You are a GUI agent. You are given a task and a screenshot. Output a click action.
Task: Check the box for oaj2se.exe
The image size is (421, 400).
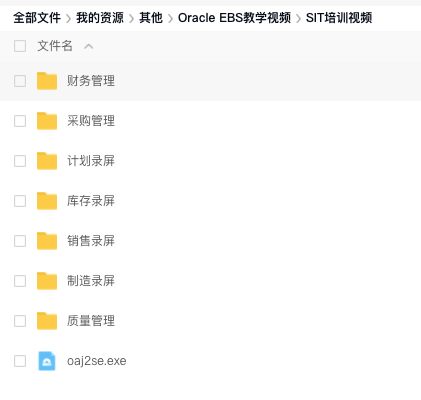point(20,361)
